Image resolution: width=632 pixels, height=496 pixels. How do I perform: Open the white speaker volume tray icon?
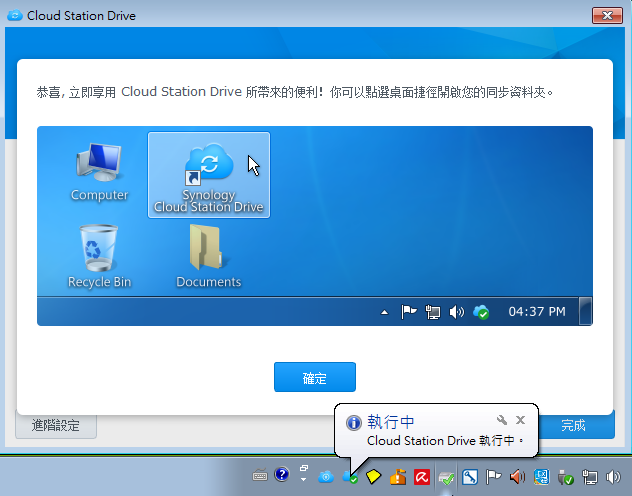tap(613, 477)
